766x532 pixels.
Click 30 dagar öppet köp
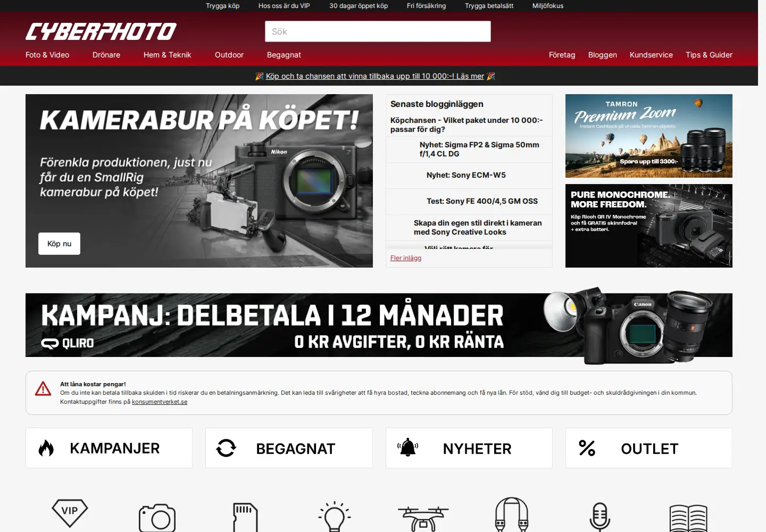(x=359, y=6)
